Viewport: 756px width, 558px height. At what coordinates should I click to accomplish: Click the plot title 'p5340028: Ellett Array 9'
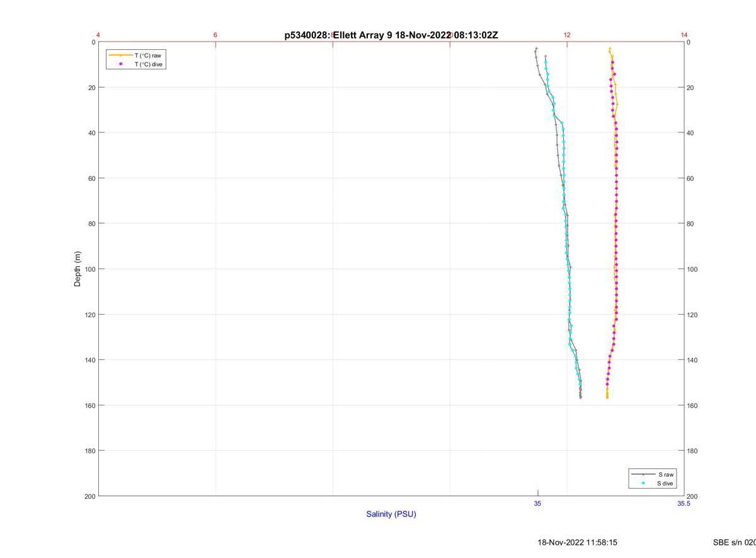point(338,35)
